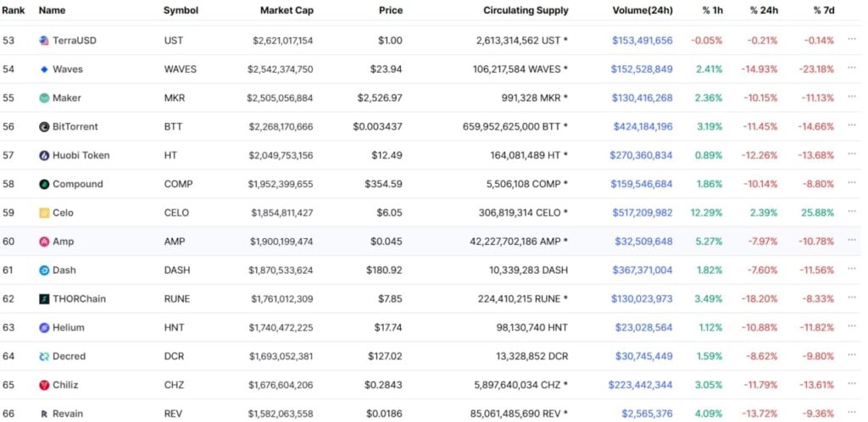Click the TerraUSD coin logo icon
This screenshot has height=422, width=868.
click(x=44, y=41)
